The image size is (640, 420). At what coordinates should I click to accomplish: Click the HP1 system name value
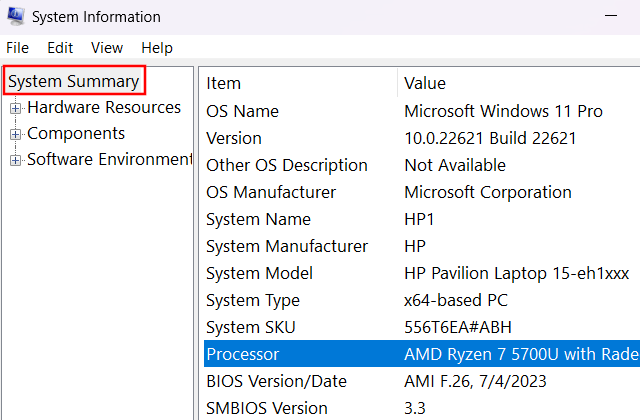coord(419,219)
